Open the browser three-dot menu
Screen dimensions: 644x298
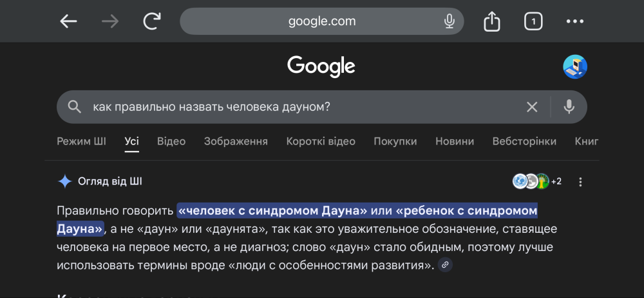click(574, 21)
